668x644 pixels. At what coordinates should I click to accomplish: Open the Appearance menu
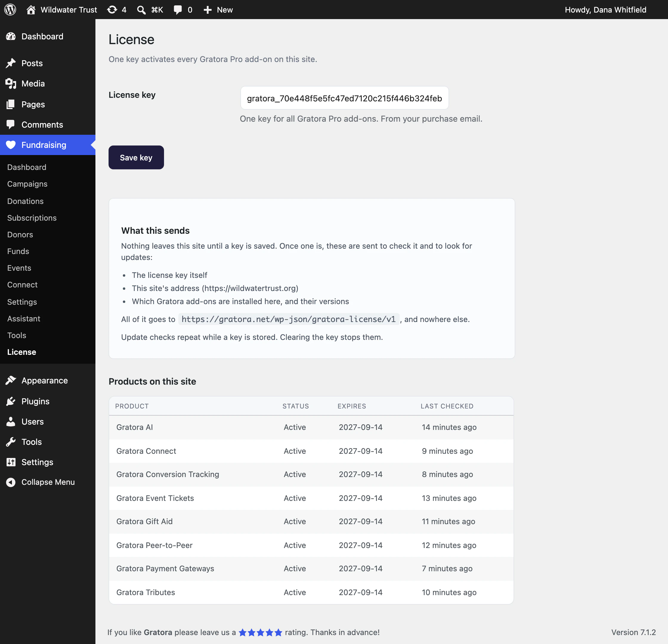pos(48,380)
